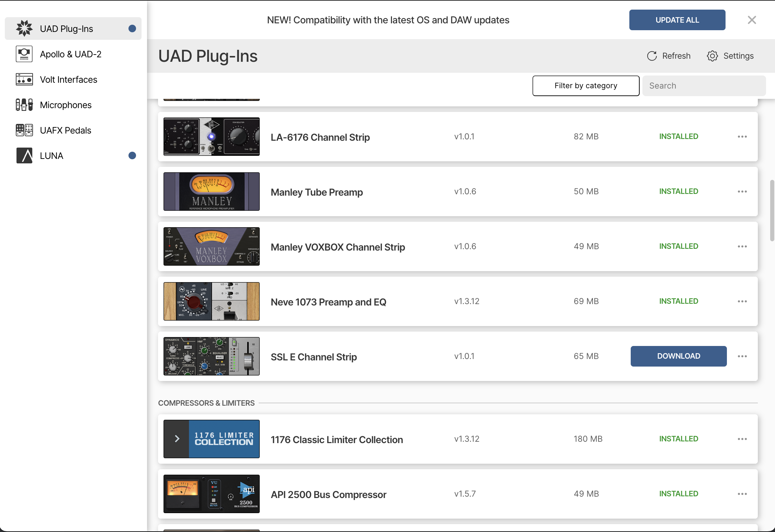Open the Filter by category dropdown
Viewport: 775px width, 532px height.
(x=586, y=86)
